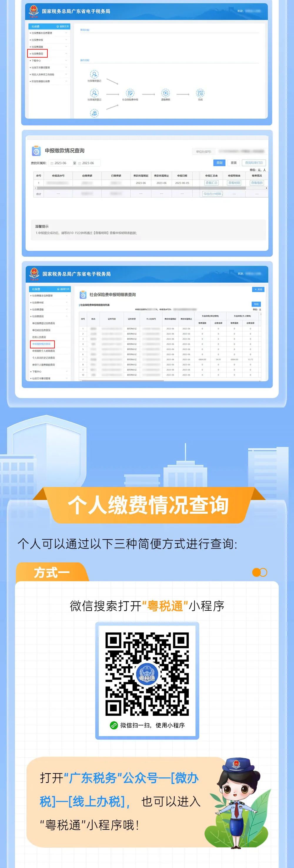This screenshot has height=868, width=294.
Task: Click the 社保减员登记 flow icon
Action: tap(95, 93)
